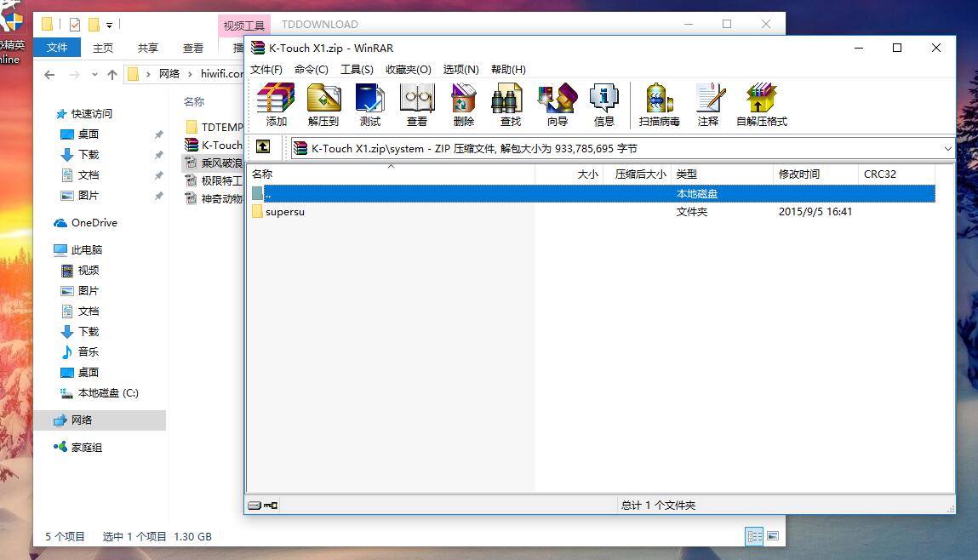978x560 pixels.
Task: Launch the Wizard (向导) icon
Action: (x=558, y=105)
